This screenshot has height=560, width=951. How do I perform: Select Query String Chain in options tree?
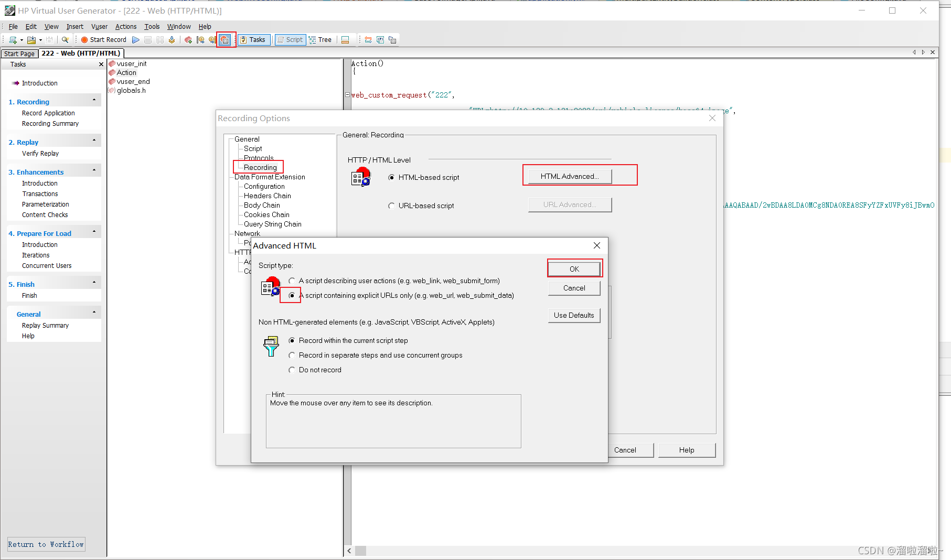[273, 224]
